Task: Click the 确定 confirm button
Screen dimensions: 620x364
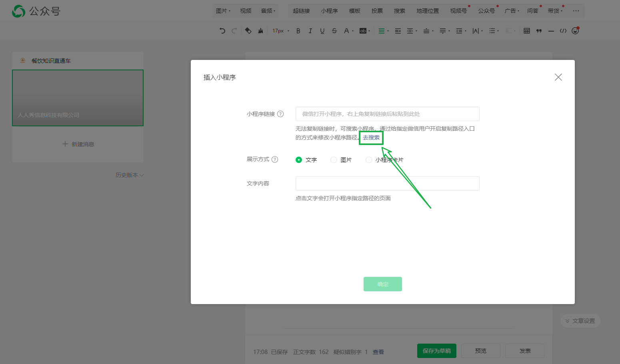Action: pos(383,284)
